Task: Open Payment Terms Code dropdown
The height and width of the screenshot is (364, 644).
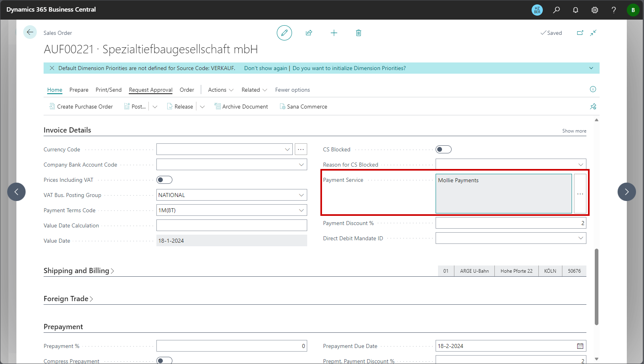Action: point(301,210)
